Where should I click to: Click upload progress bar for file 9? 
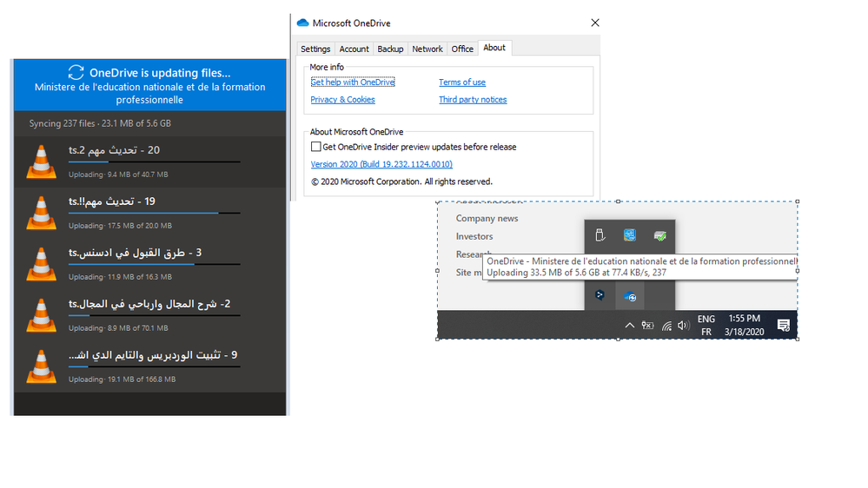point(155,366)
